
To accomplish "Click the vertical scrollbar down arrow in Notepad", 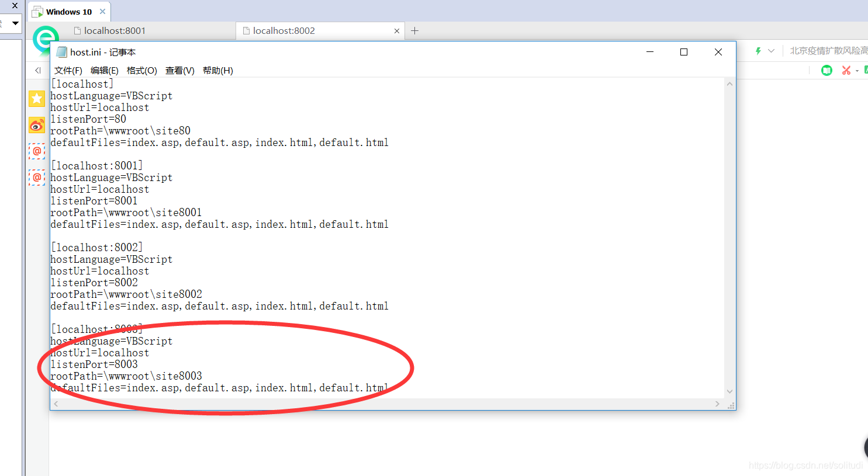I will pyautogui.click(x=729, y=392).
